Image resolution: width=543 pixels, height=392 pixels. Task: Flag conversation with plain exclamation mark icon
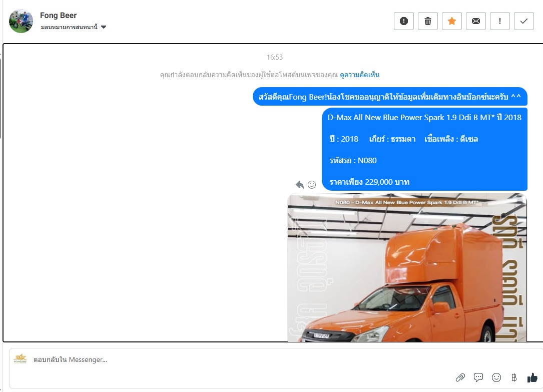point(500,21)
